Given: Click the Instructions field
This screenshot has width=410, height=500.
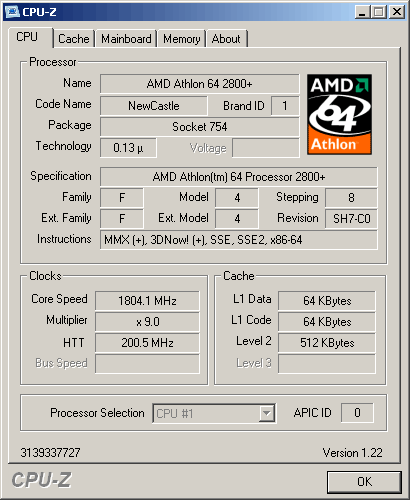Looking at the screenshot, I should pos(239,240).
